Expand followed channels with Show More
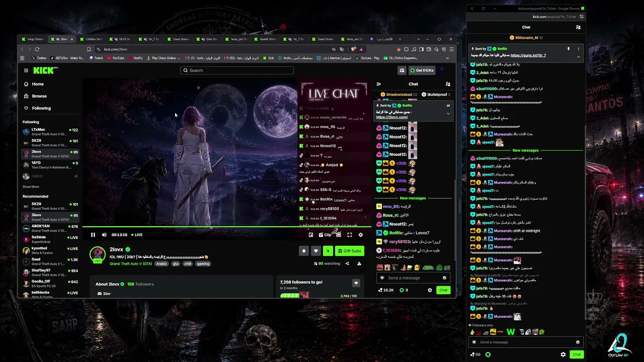 31,187
